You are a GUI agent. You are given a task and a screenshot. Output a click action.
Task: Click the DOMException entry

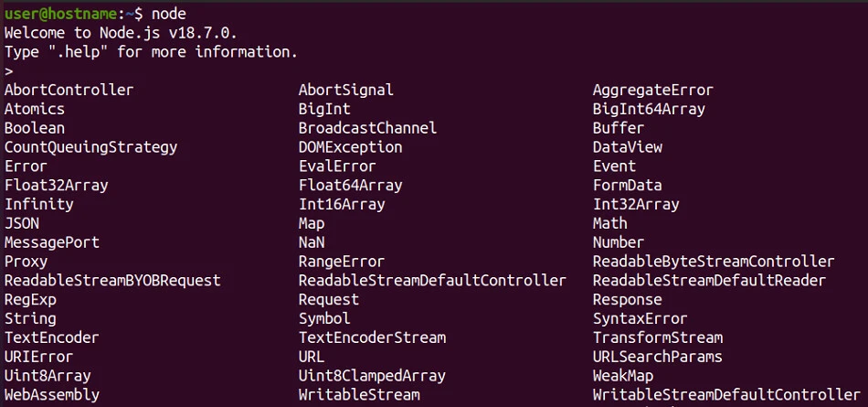(350, 147)
